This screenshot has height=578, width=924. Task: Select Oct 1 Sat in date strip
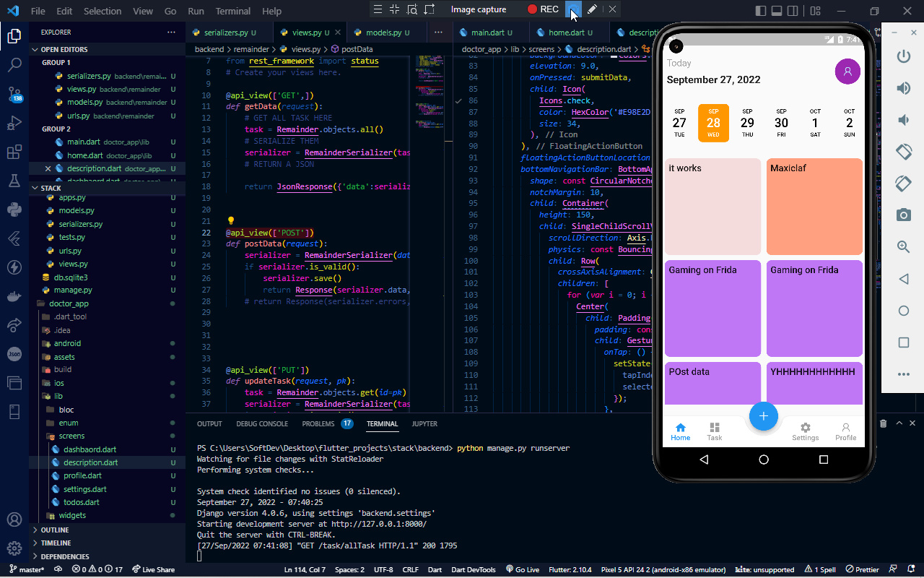pos(815,123)
